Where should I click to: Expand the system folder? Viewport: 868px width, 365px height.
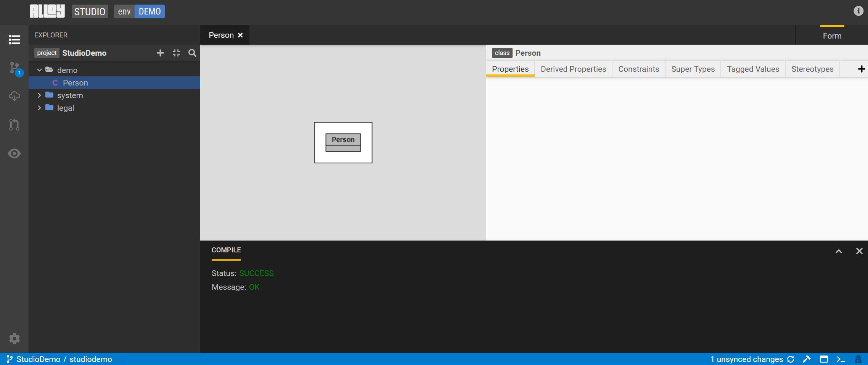pos(39,95)
